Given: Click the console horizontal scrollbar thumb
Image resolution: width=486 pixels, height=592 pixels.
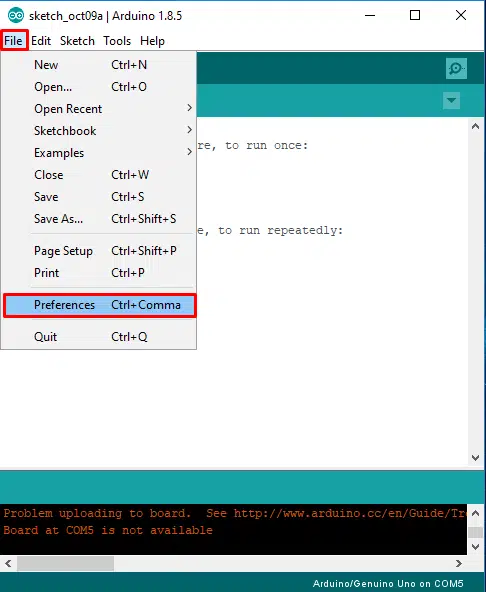Looking at the screenshot, I should pos(65,564).
